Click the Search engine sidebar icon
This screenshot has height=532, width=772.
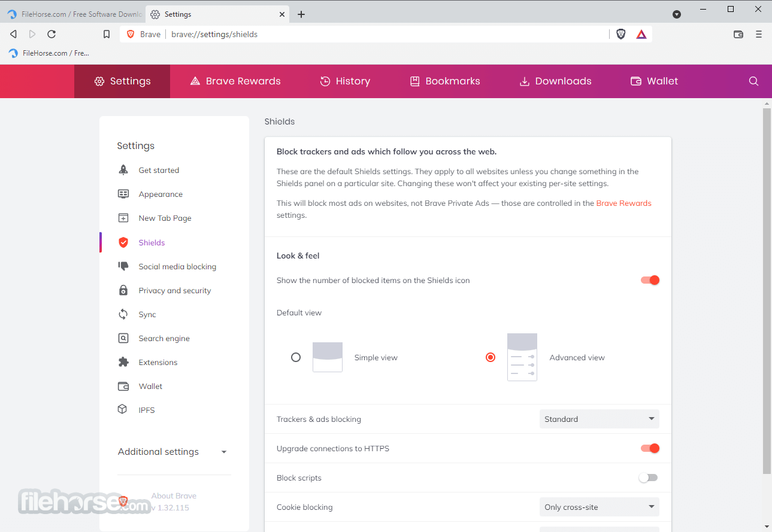click(x=123, y=338)
